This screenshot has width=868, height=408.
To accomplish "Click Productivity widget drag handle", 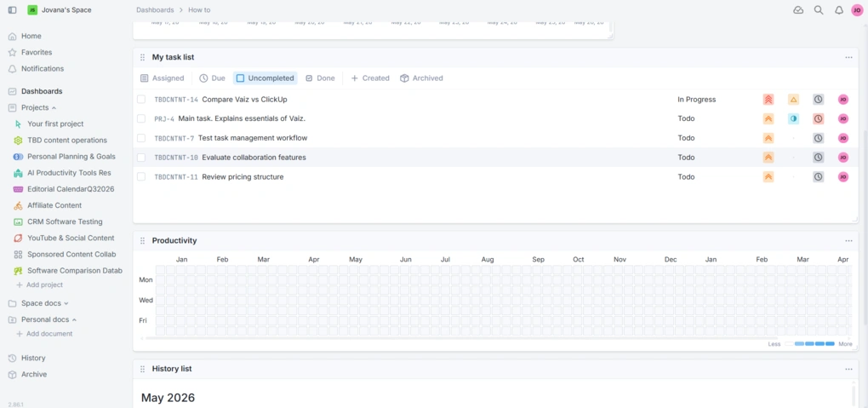I will point(142,240).
